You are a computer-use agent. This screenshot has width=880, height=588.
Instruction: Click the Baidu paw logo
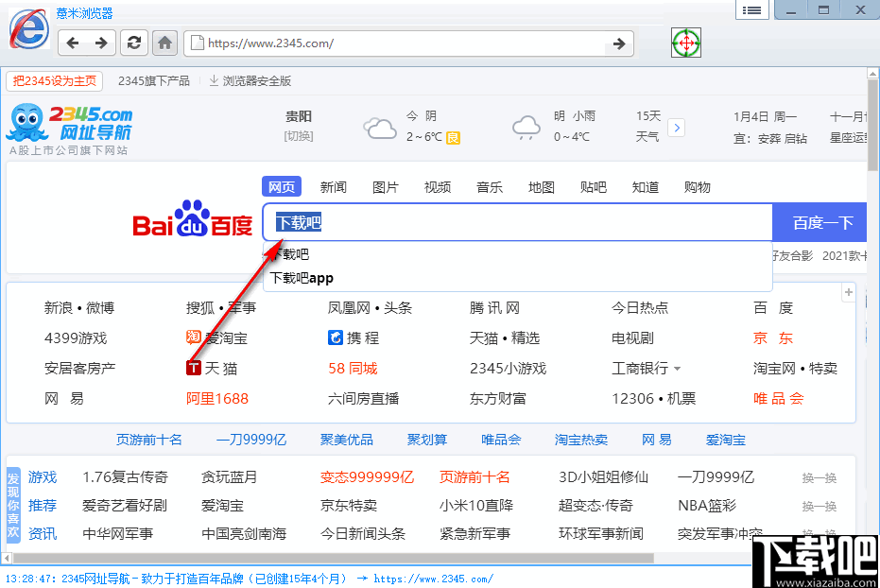pos(193,218)
